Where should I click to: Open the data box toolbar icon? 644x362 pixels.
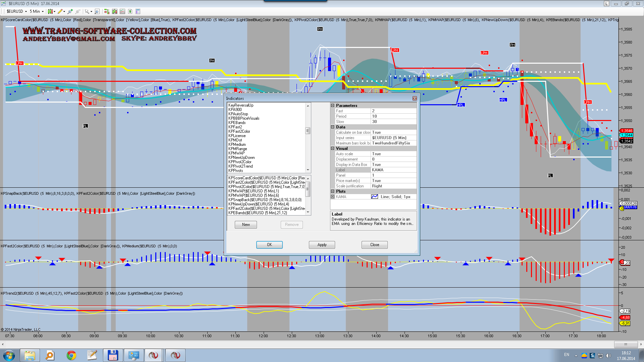coord(138,11)
